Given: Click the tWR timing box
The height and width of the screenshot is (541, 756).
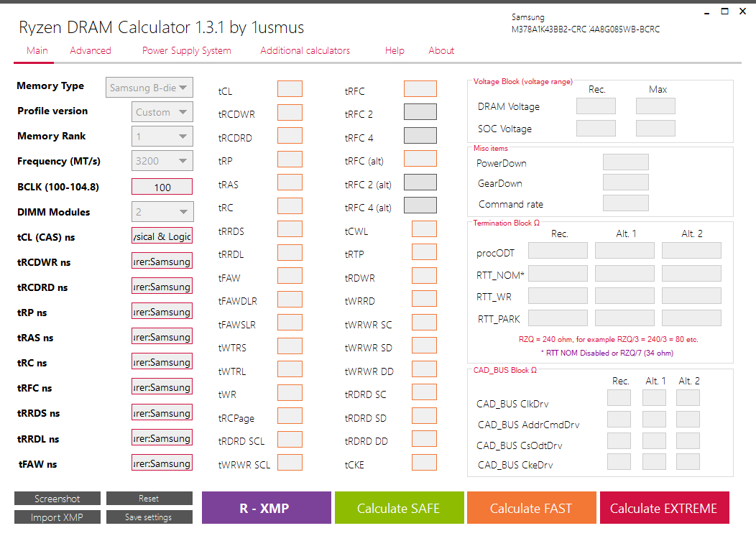Looking at the screenshot, I should [290, 392].
